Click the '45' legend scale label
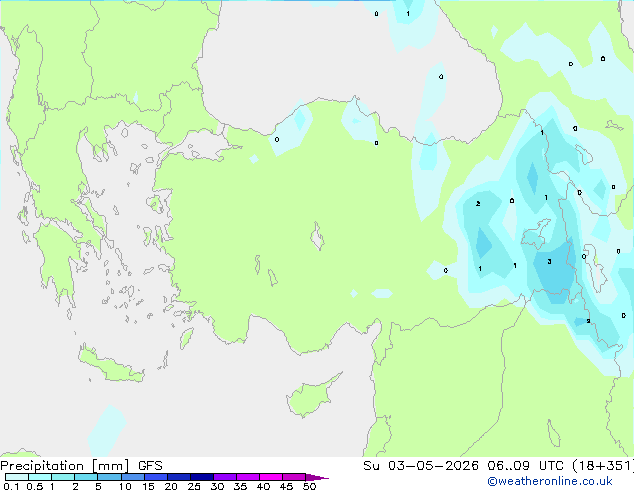The image size is (634, 490). pyautogui.click(x=286, y=486)
